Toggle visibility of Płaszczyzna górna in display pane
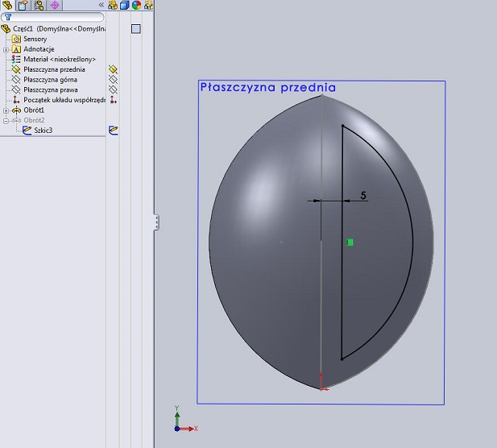Viewport: 497px width, 448px height. (x=113, y=80)
